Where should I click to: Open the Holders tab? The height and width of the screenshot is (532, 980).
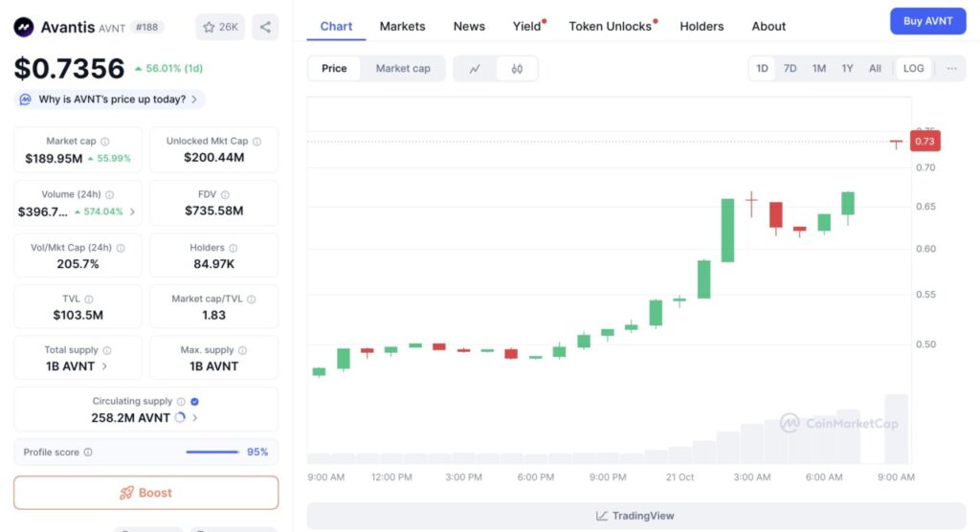(x=702, y=26)
